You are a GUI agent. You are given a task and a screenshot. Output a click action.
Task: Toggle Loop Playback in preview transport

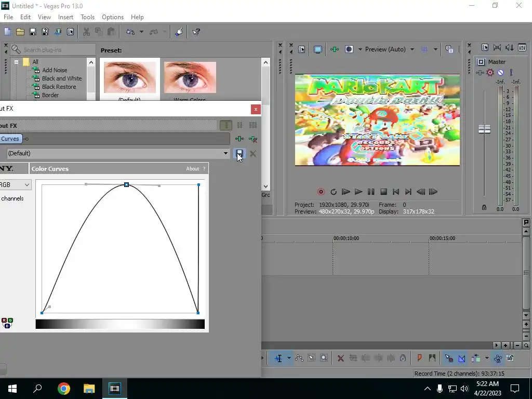pos(334,192)
